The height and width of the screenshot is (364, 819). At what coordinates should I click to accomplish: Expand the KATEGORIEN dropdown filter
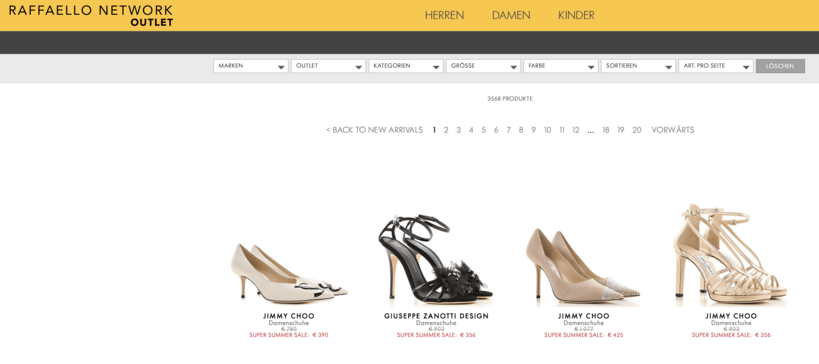406,66
